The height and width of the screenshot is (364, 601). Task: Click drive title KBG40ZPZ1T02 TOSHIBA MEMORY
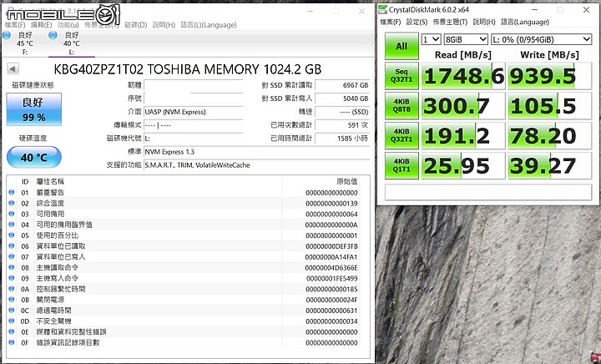(188, 69)
